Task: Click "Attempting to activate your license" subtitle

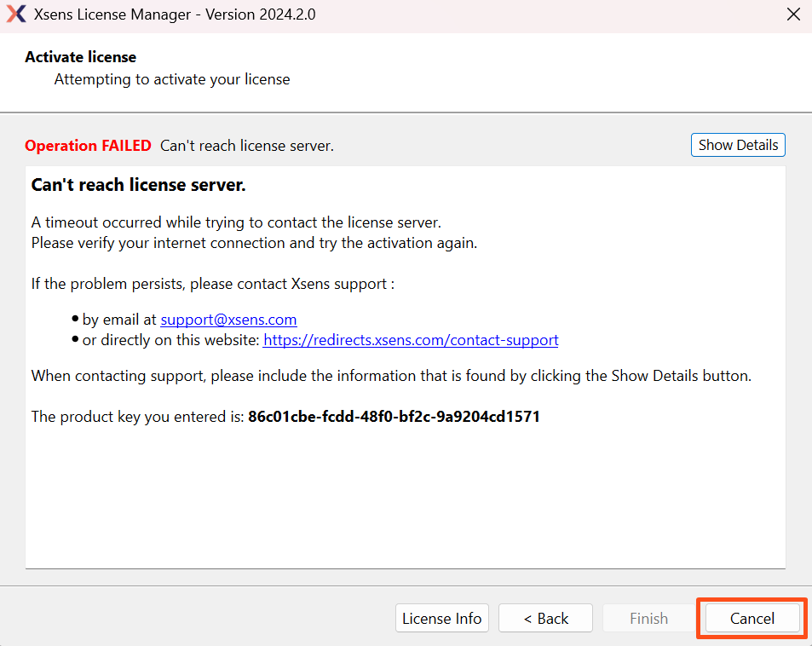Action: [172, 79]
